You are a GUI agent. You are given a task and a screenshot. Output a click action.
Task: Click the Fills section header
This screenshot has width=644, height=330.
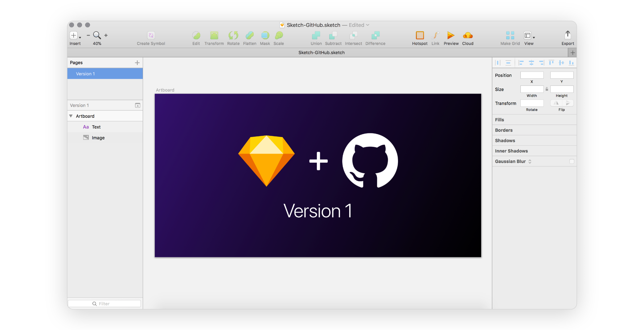point(534,120)
